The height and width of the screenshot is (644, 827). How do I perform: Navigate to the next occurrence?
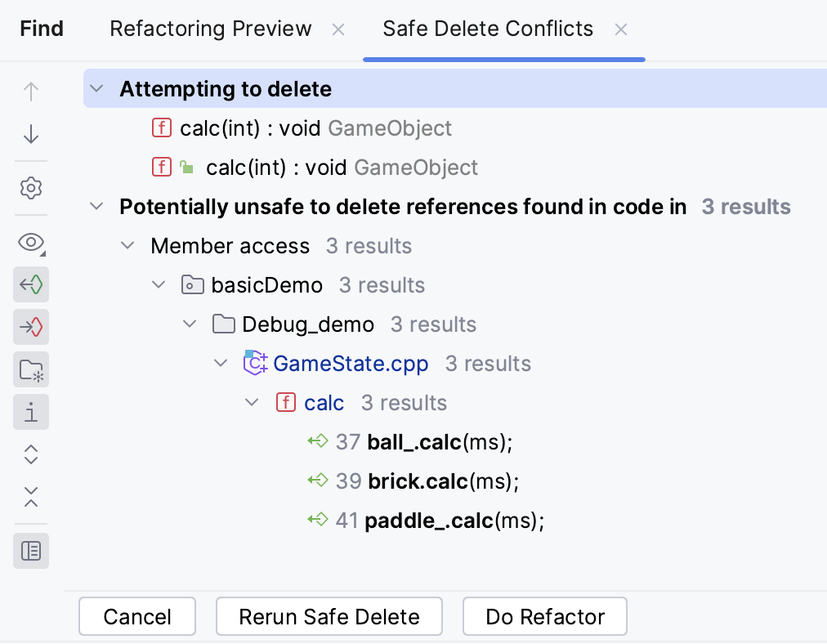click(x=31, y=134)
